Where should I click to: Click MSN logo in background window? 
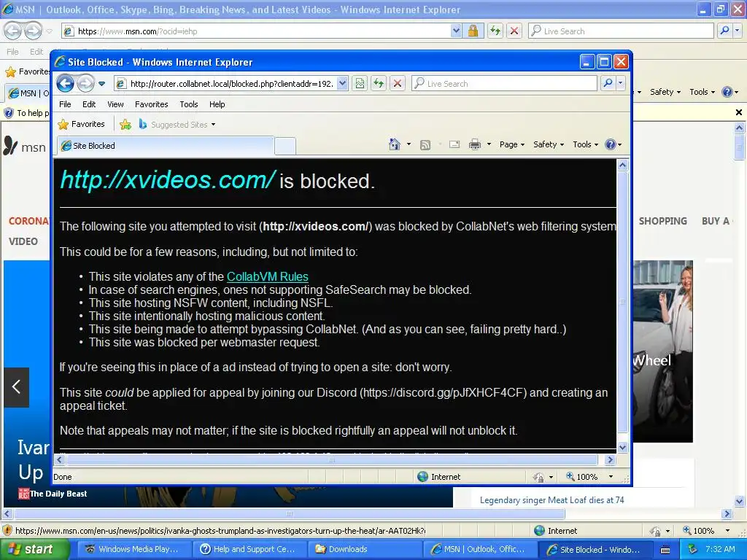(24, 147)
